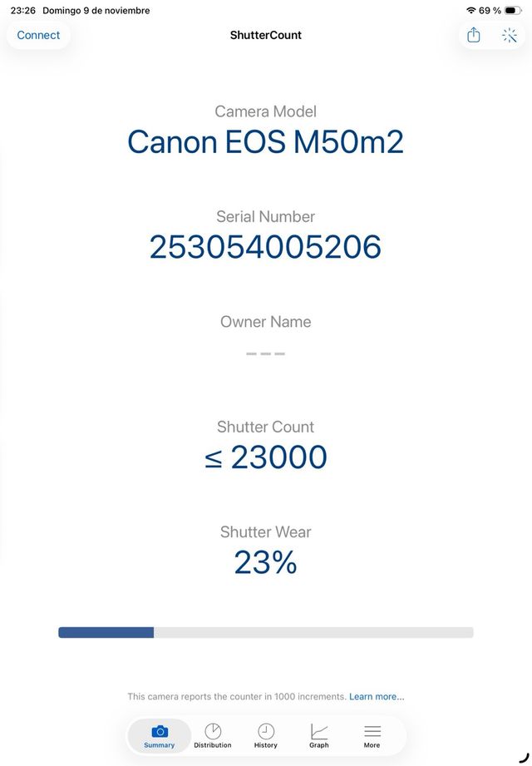Screen dimensions: 532x766
Task: Tap the share icon
Action: (474, 35)
